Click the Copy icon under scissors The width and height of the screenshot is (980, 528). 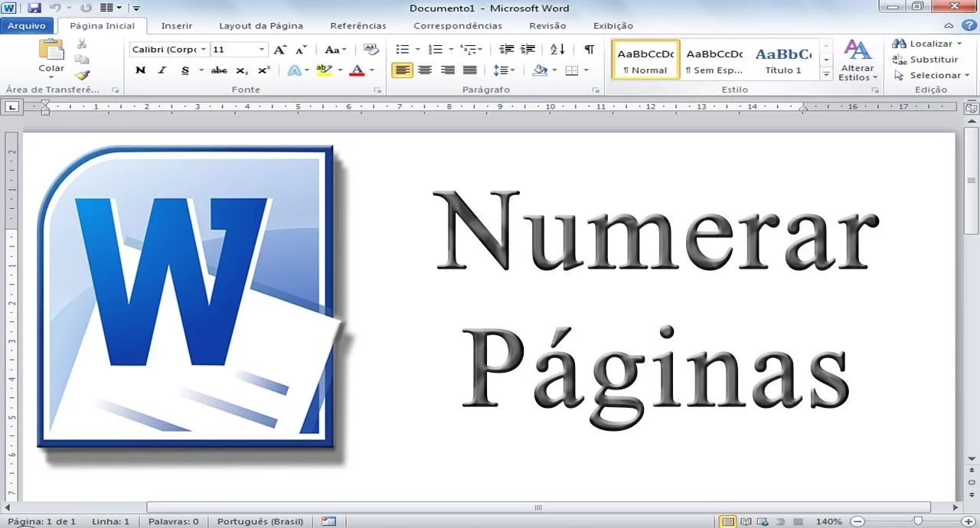click(x=82, y=59)
